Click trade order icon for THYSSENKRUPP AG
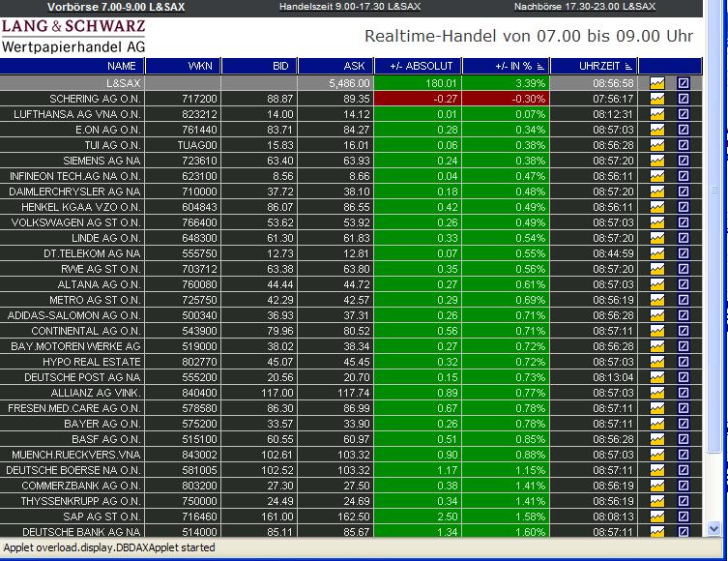The height and width of the screenshot is (561, 728). click(x=684, y=501)
